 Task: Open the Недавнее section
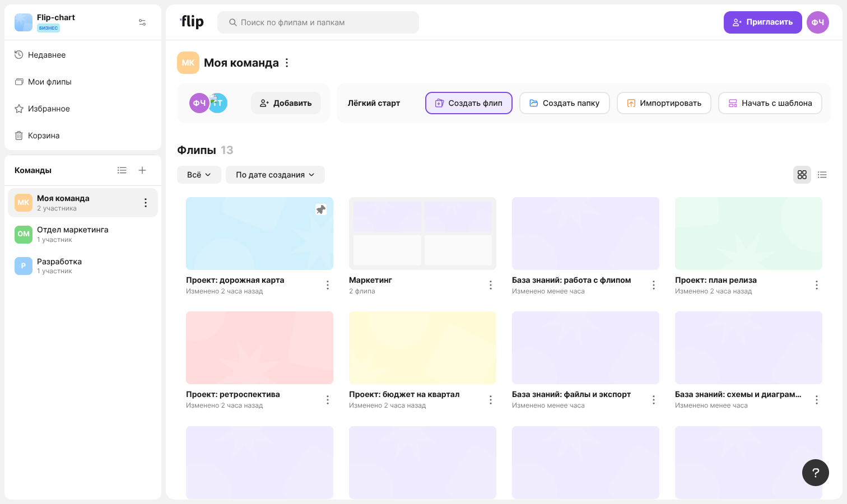pos(83,55)
